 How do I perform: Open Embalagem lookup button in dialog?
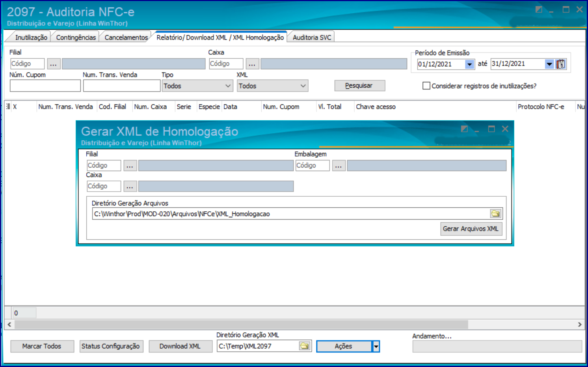pos(339,166)
